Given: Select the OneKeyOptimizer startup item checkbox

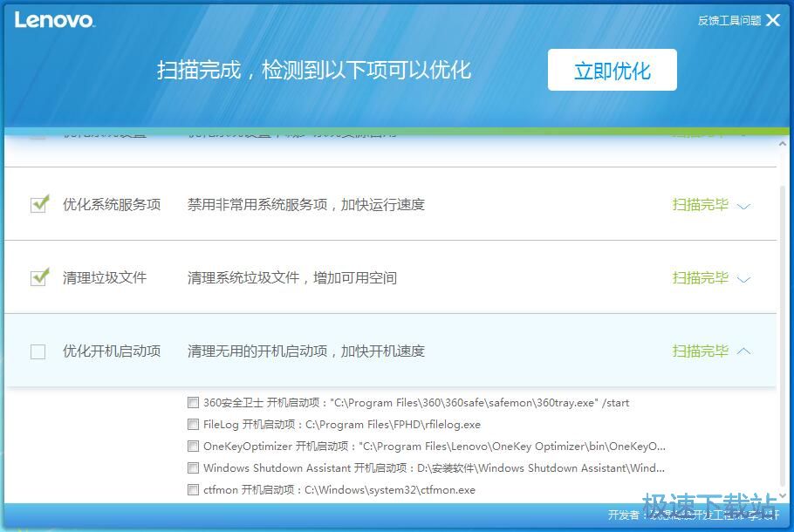Looking at the screenshot, I should click(193, 446).
